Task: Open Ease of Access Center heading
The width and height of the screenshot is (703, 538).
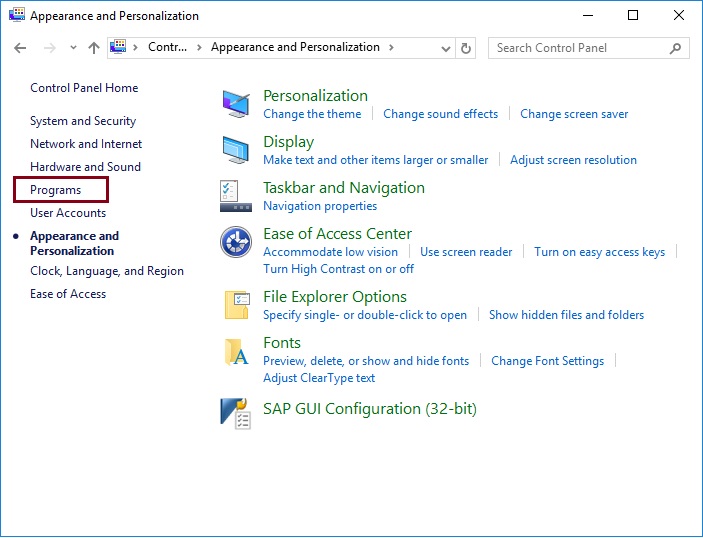Action: coord(337,234)
